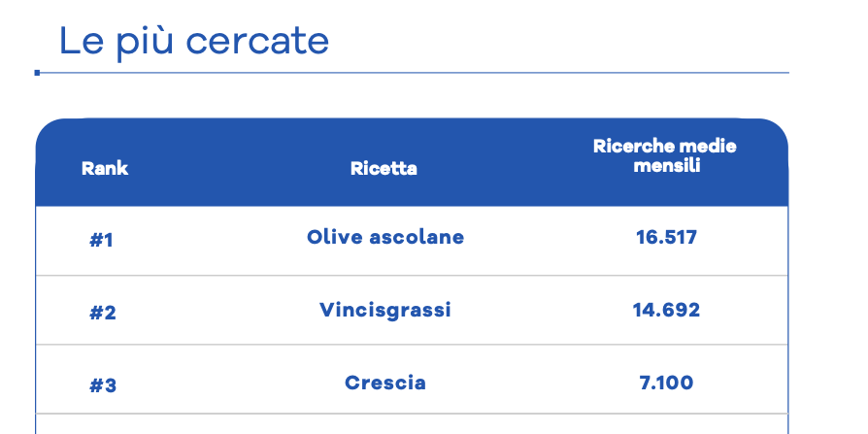Click the 14.692 search volume value

(x=666, y=310)
